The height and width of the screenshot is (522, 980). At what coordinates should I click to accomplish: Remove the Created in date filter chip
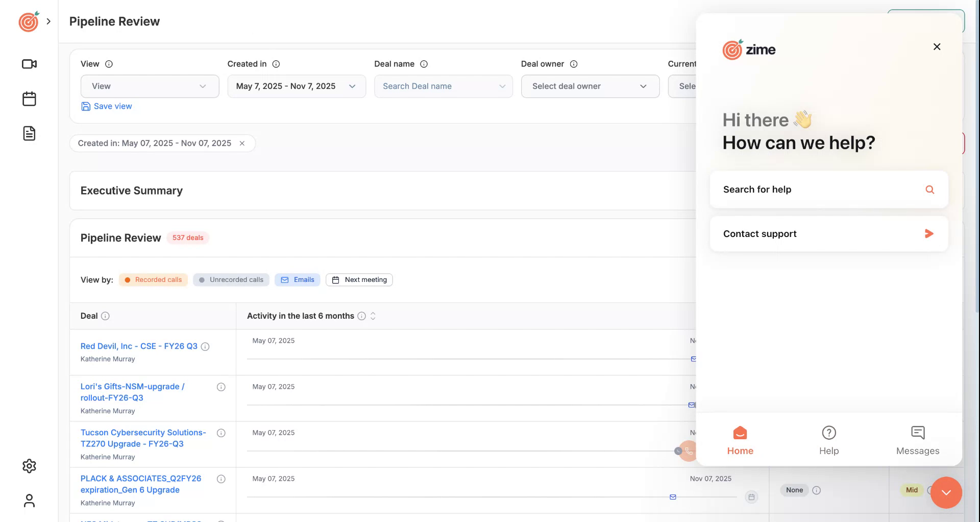(x=242, y=143)
